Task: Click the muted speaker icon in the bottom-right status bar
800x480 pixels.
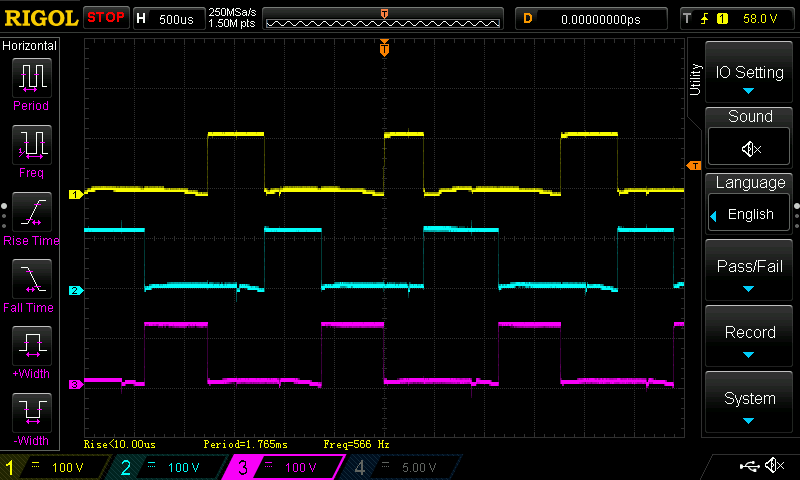Action: click(x=774, y=465)
